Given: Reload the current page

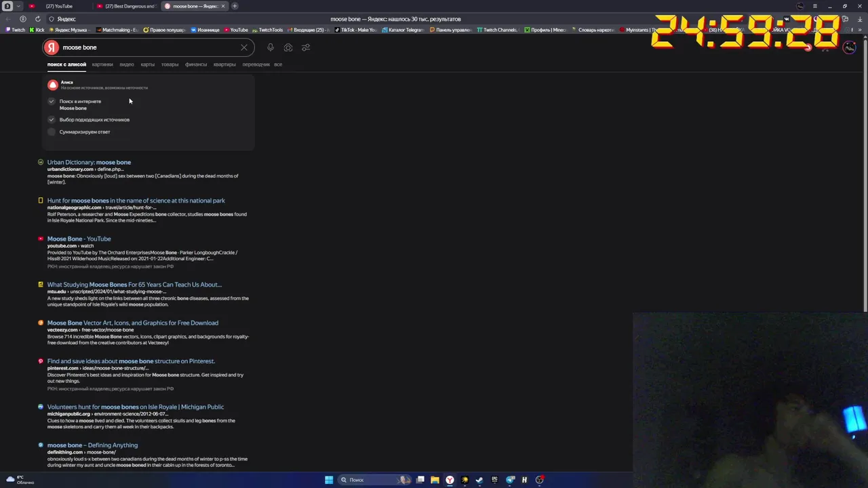Looking at the screenshot, I should coord(38,19).
